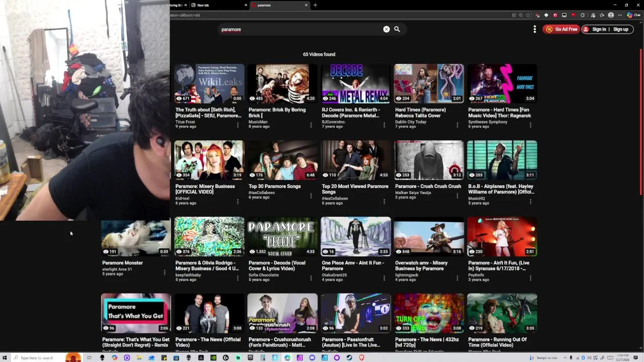
Task: Open options for One Piece Amv video
Action: tap(384, 278)
